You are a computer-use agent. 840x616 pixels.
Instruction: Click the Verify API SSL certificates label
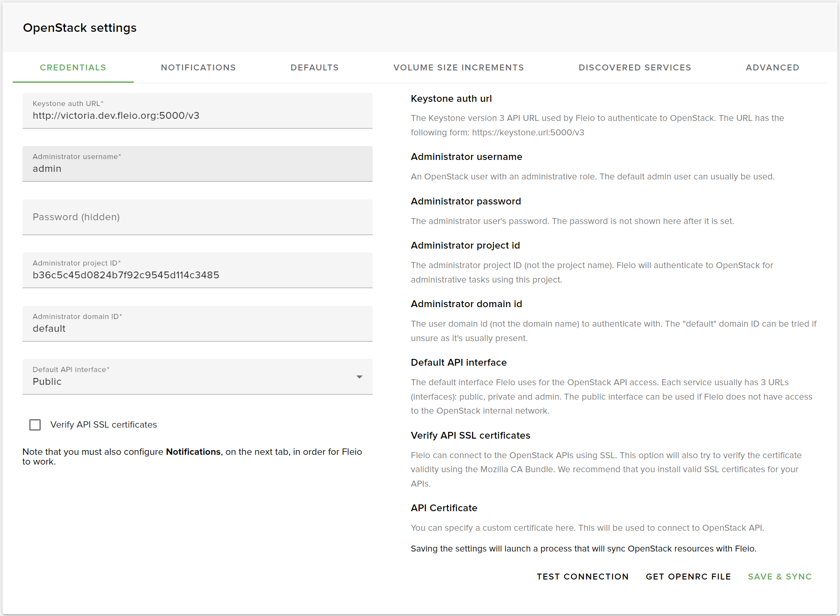click(104, 425)
